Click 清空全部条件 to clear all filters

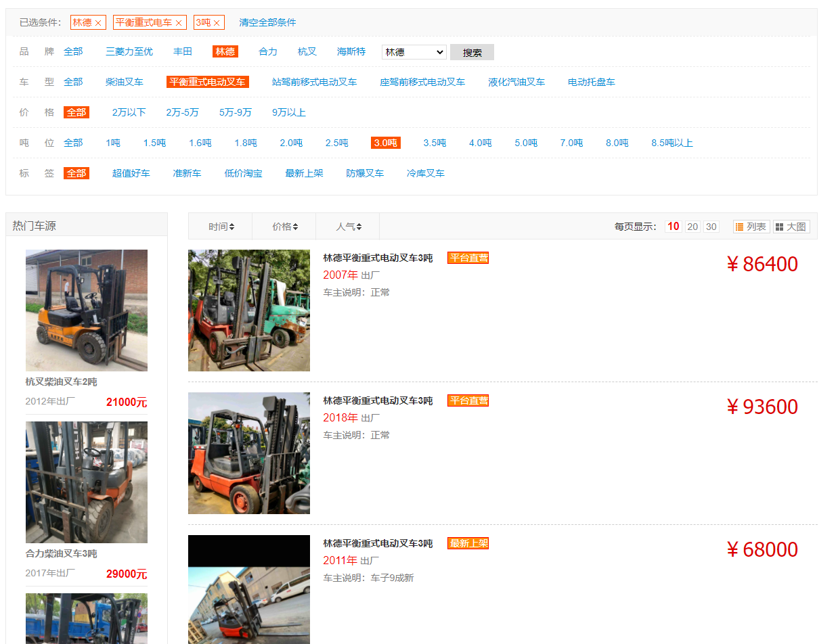[267, 22]
